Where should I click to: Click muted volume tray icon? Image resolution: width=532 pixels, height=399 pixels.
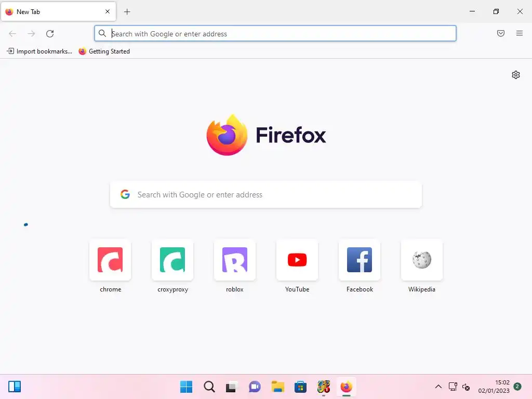pos(466,387)
